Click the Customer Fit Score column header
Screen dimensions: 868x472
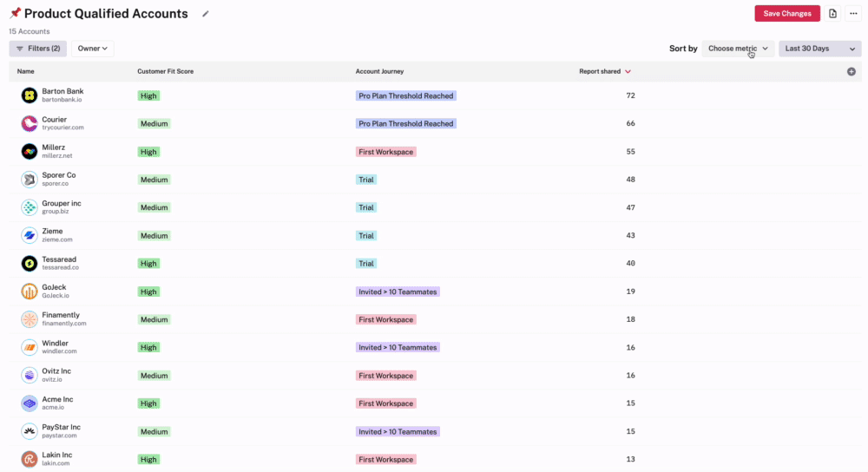pos(166,71)
